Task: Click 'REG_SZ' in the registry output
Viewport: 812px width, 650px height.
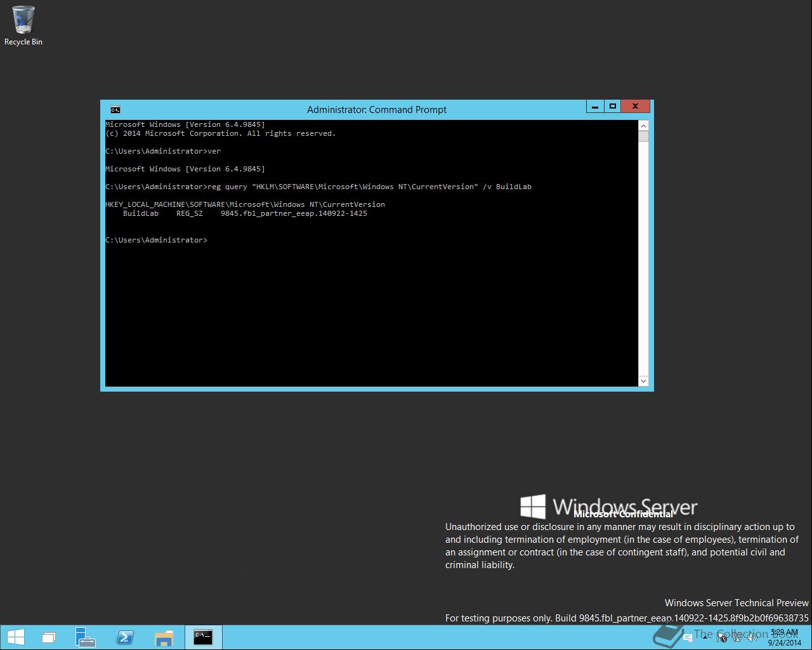Action: [x=190, y=213]
